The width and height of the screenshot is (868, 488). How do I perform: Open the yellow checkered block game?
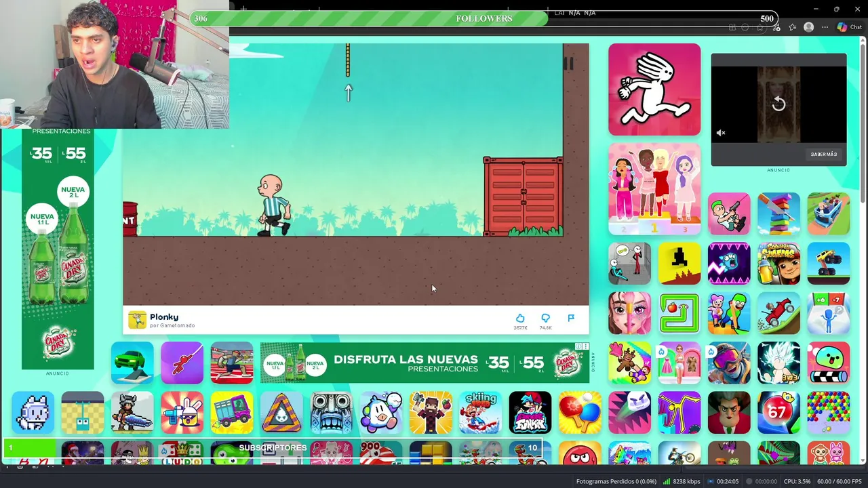pyautogui.click(x=83, y=413)
